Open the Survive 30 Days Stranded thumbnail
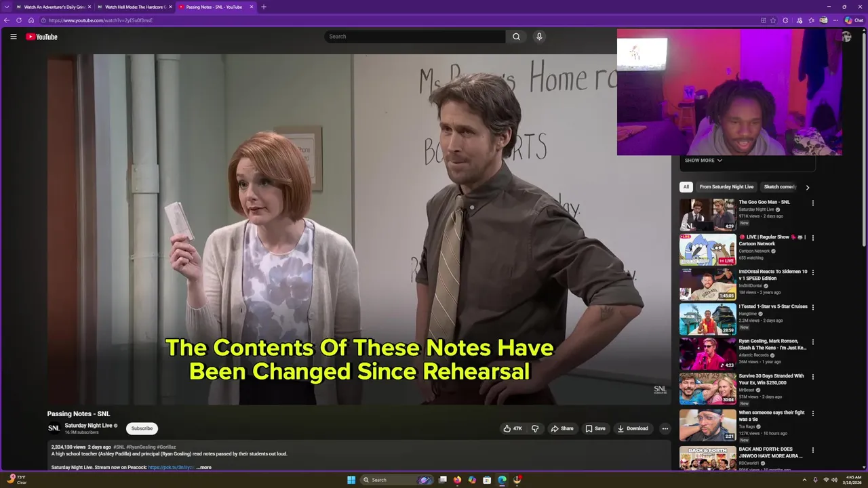868x488 pixels. pos(707,388)
